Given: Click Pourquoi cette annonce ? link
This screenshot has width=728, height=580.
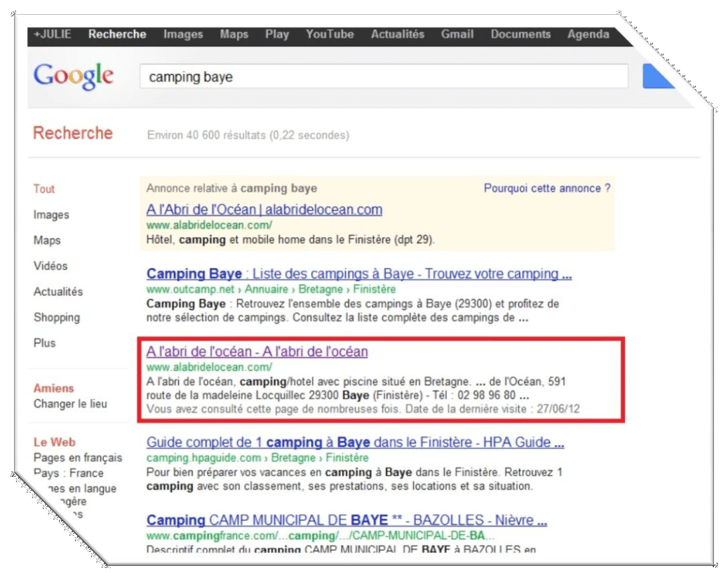Looking at the screenshot, I should pyautogui.click(x=547, y=189).
